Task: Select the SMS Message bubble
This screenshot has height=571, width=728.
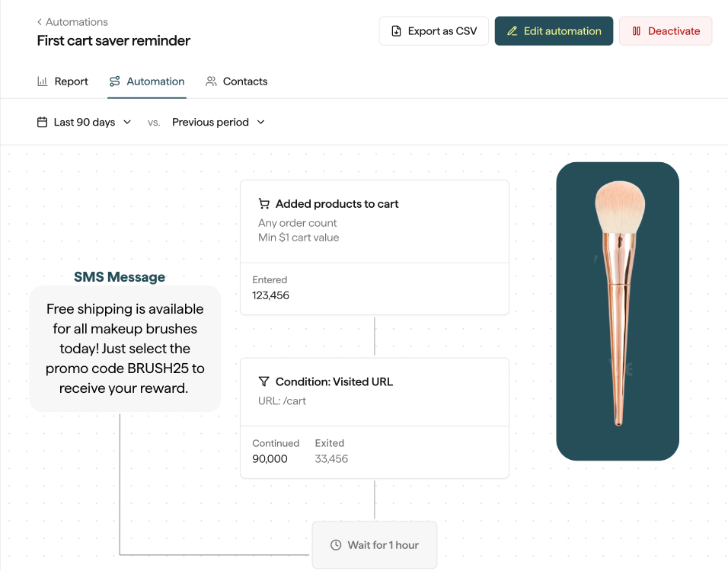Action: tap(125, 348)
